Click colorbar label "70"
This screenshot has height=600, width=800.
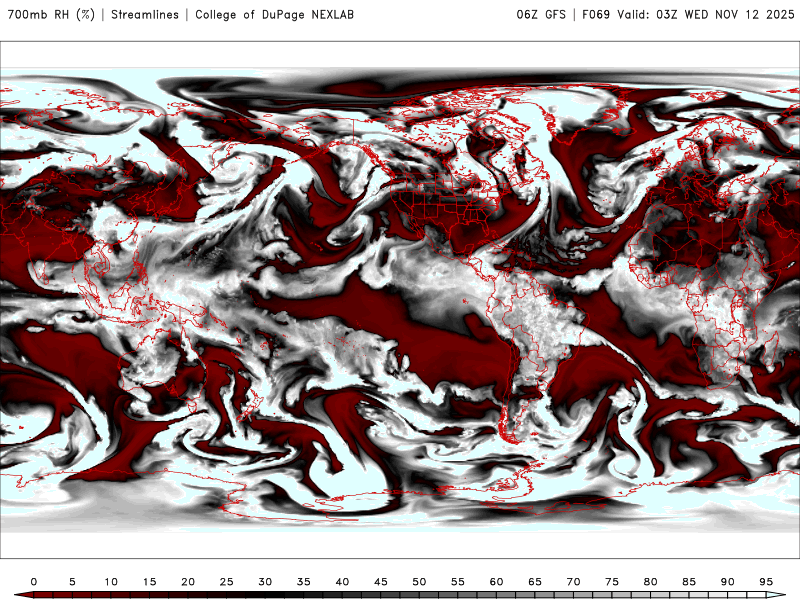(573, 582)
